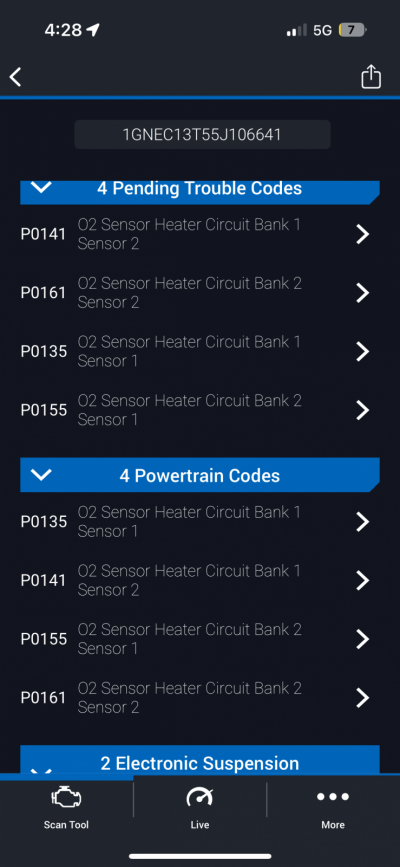Open details arrow for pending P0135

pos(362,351)
